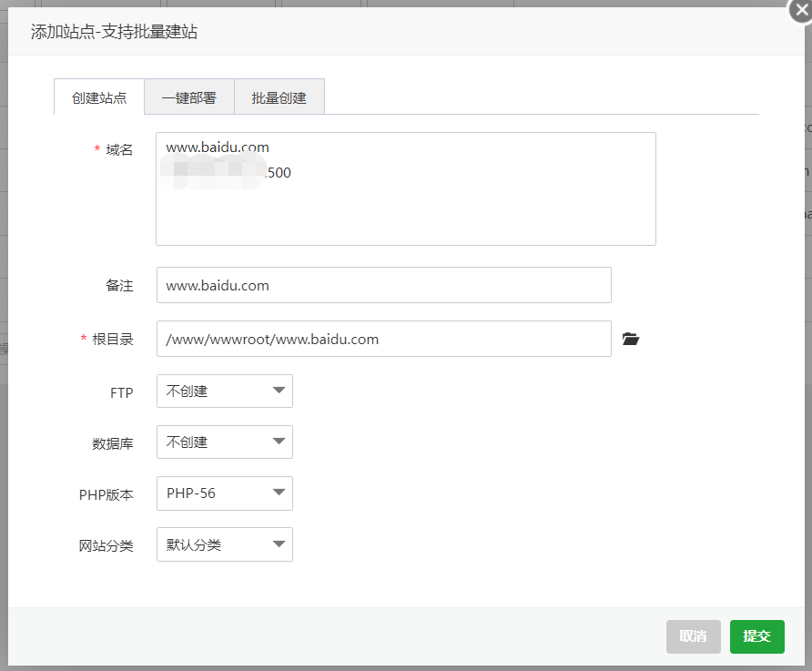Switch to the 一键部署 tab

coord(189,97)
